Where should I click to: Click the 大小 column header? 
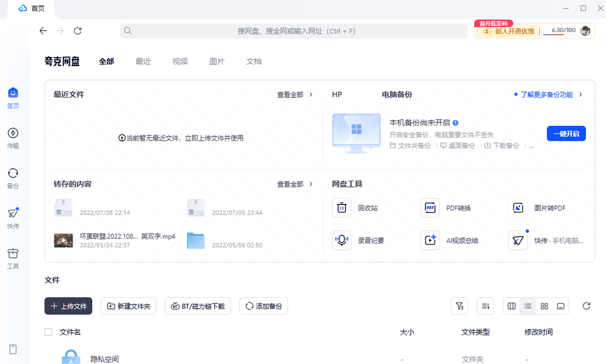point(407,332)
